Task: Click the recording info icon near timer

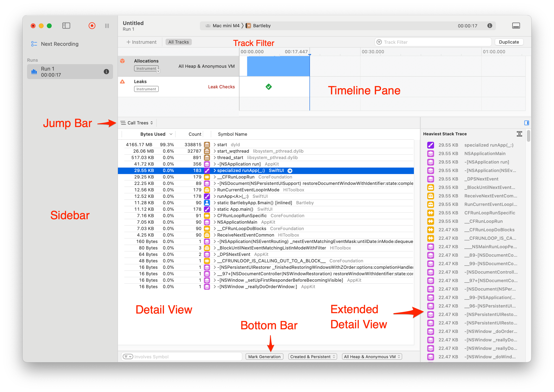Action: 490,26
